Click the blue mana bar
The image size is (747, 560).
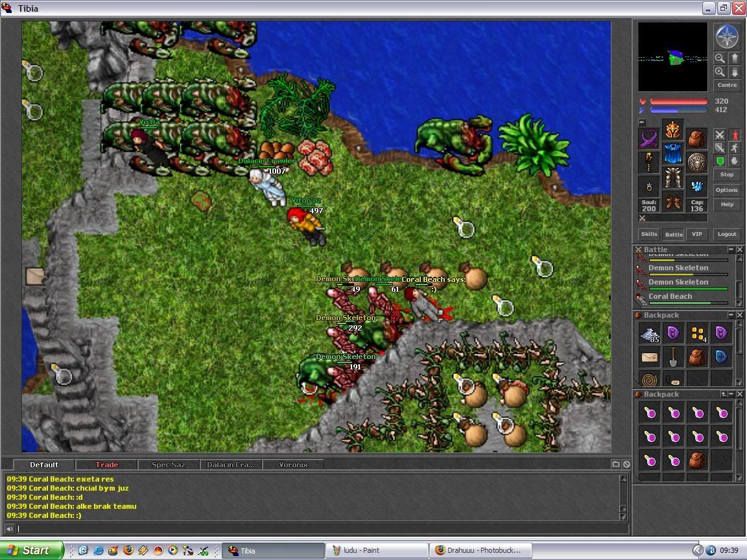[678, 110]
